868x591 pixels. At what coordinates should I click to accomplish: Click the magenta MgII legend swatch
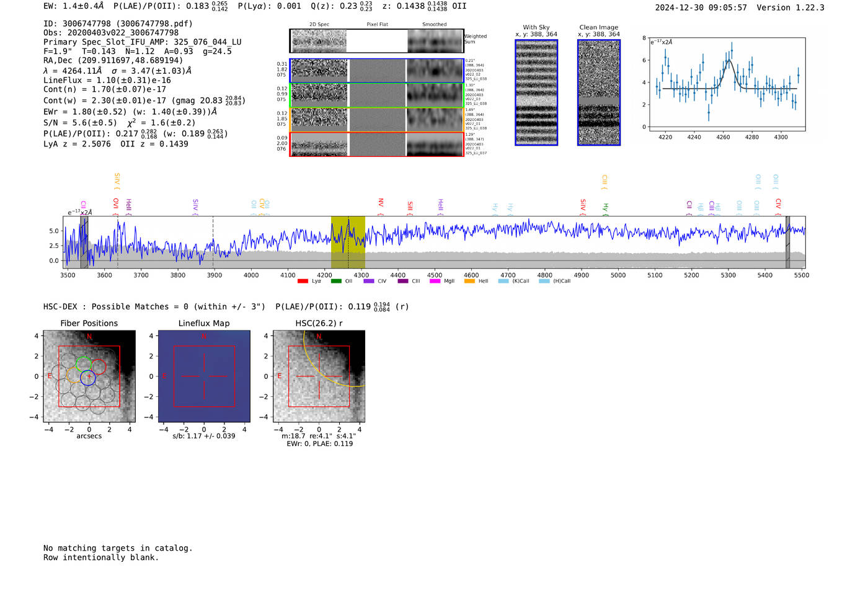tap(435, 281)
